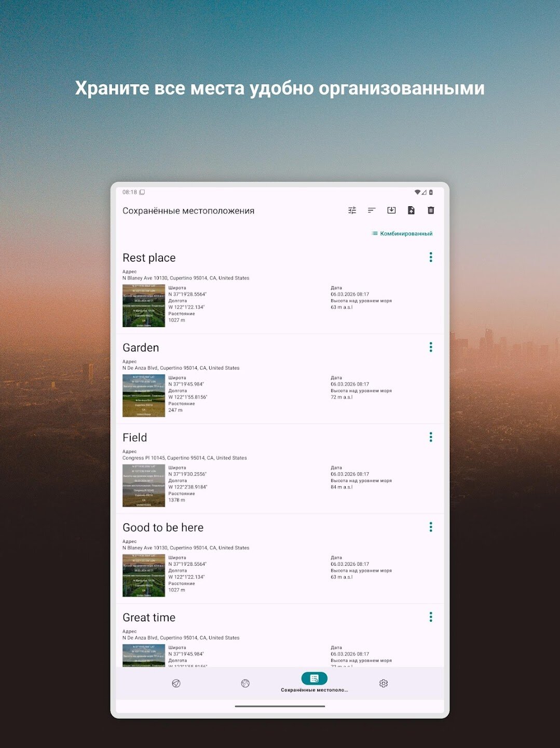Open the Field photo thumbnail
This screenshot has width=560, height=748.
point(144,485)
